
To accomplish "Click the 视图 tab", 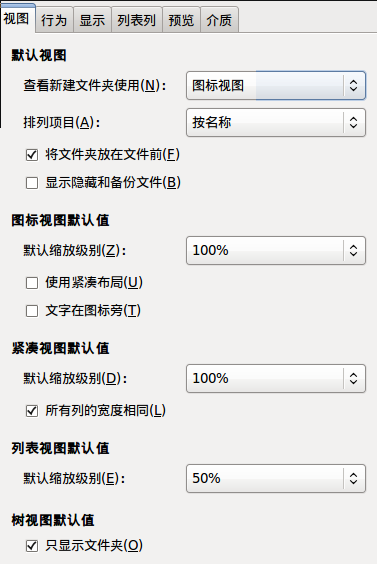I will tap(17, 18).
